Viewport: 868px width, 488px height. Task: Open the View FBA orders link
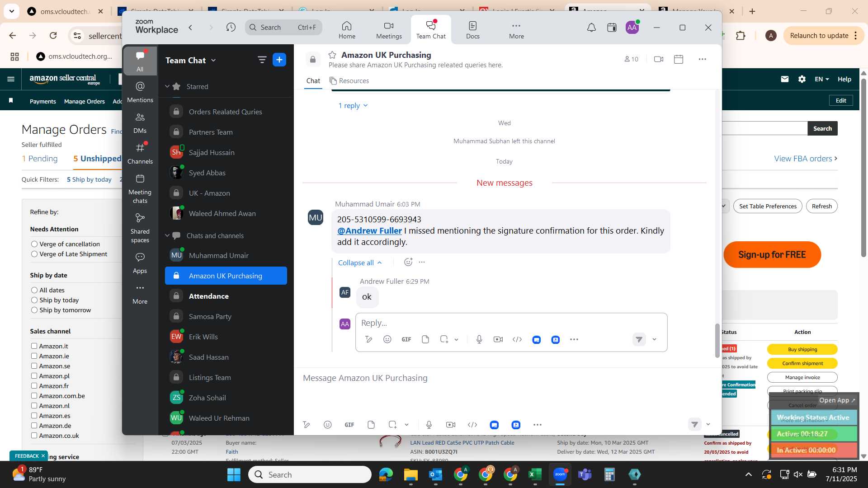pos(806,159)
